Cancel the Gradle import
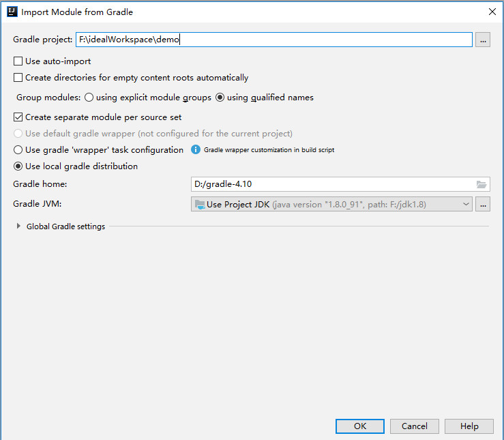 415,426
